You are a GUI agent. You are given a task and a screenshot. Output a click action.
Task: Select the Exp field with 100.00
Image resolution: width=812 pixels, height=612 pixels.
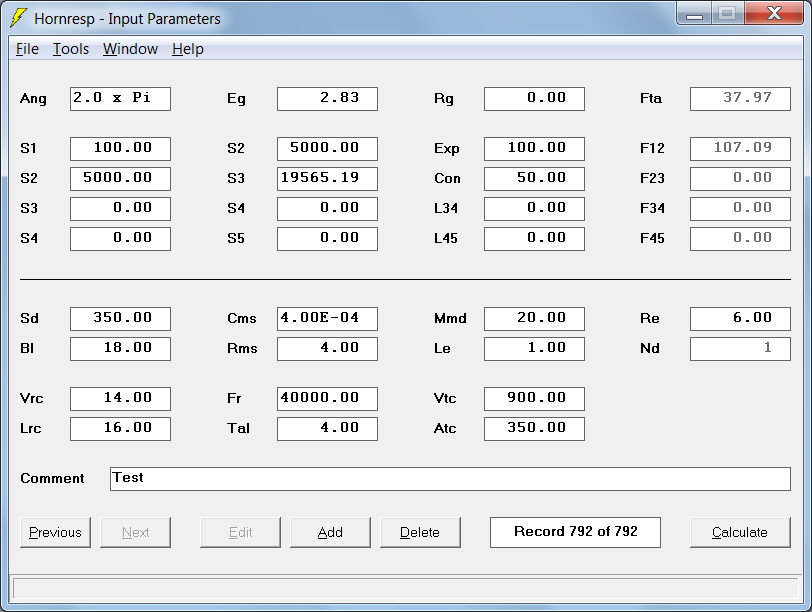point(534,149)
